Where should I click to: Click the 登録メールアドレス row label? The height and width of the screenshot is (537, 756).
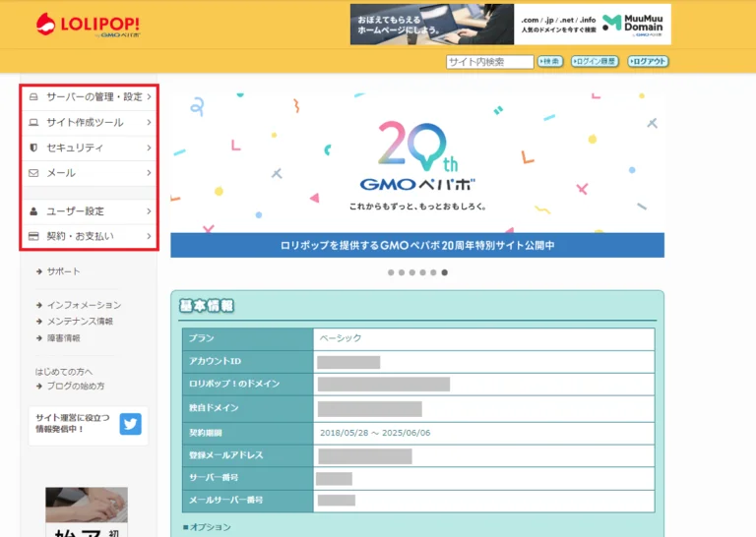click(226, 455)
